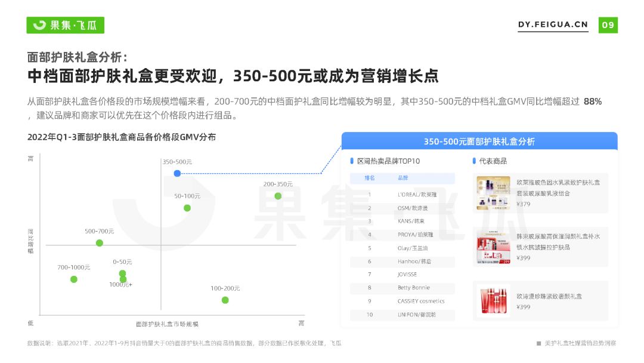Click the 100-200元 chart label
This screenshot has width=644, height=363.
click(x=225, y=288)
